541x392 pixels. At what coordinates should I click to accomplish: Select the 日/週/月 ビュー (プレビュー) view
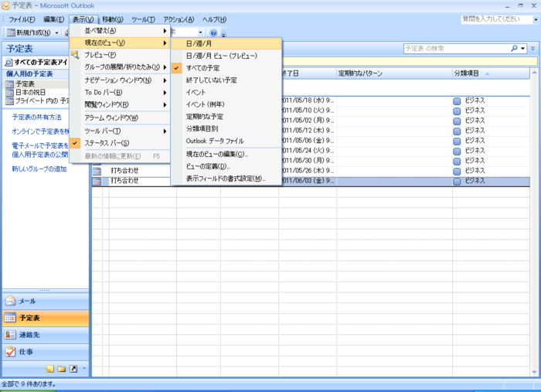point(226,56)
